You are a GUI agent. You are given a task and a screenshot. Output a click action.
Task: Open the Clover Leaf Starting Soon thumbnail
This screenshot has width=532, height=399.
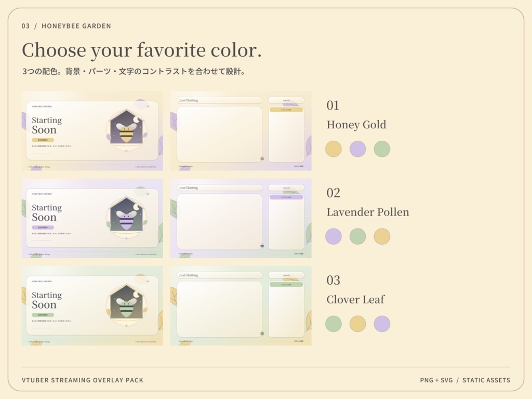click(92, 305)
